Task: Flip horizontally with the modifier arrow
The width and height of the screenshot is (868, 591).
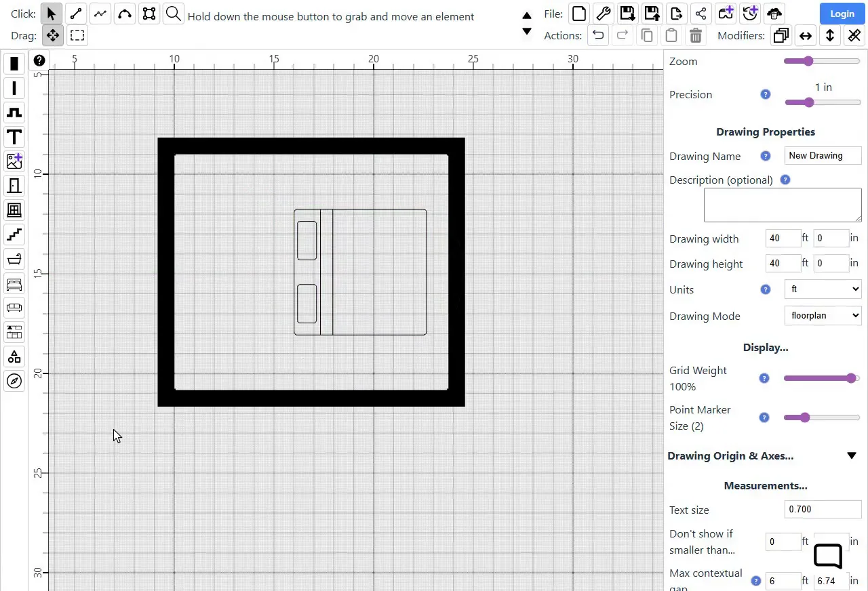Action: [806, 35]
